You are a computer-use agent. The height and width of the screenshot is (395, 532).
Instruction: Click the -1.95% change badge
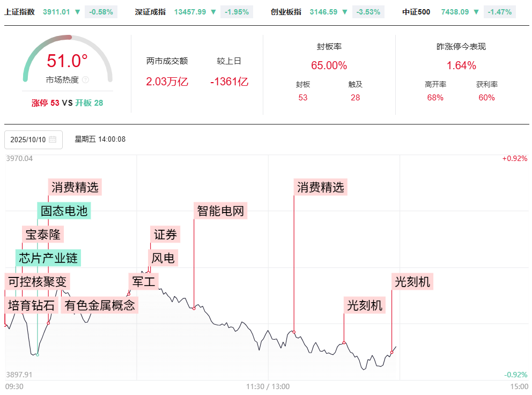[x=236, y=12]
